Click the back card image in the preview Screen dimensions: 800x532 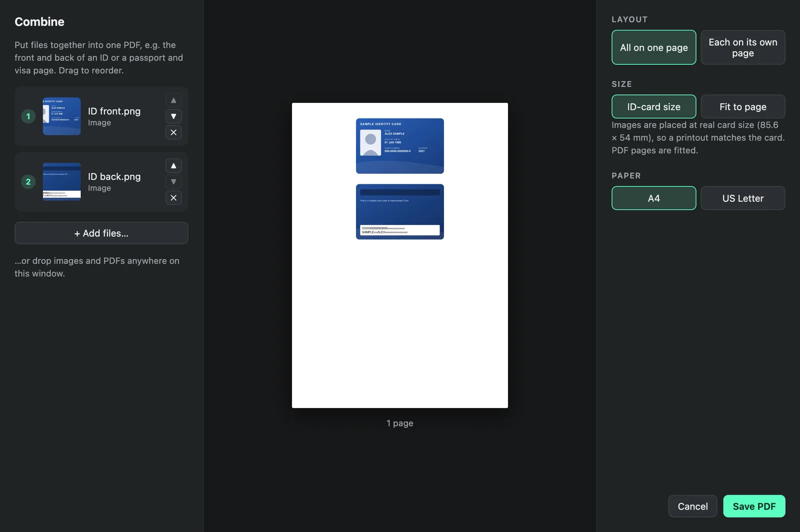pos(400,212)
